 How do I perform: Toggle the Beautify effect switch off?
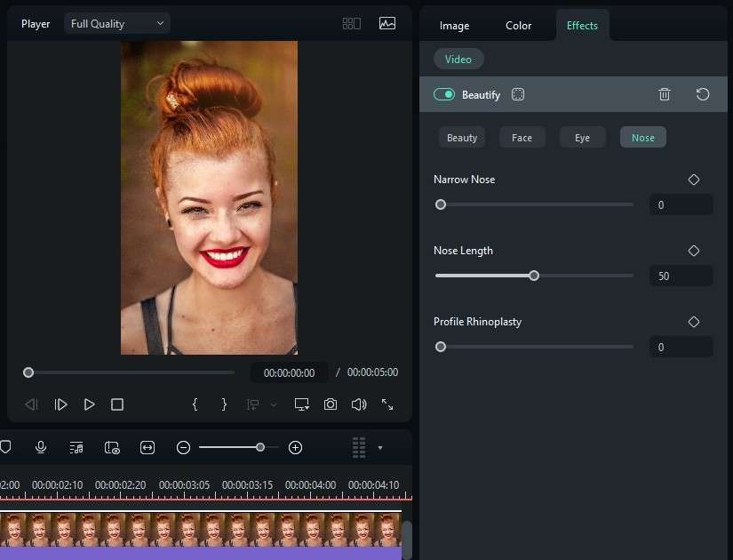pos(444,94)
